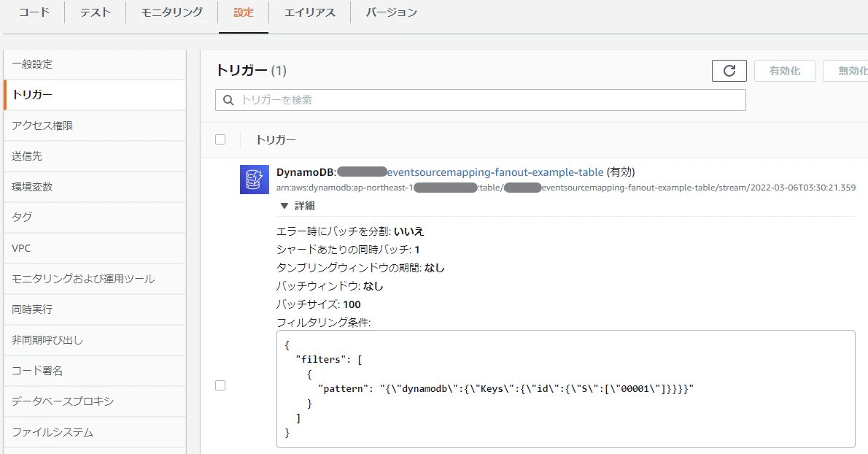Image resolution: width=868 pixels, height=454 pixels.
Task: Open the エイリアス tab
Action: (x=309, y=12)
